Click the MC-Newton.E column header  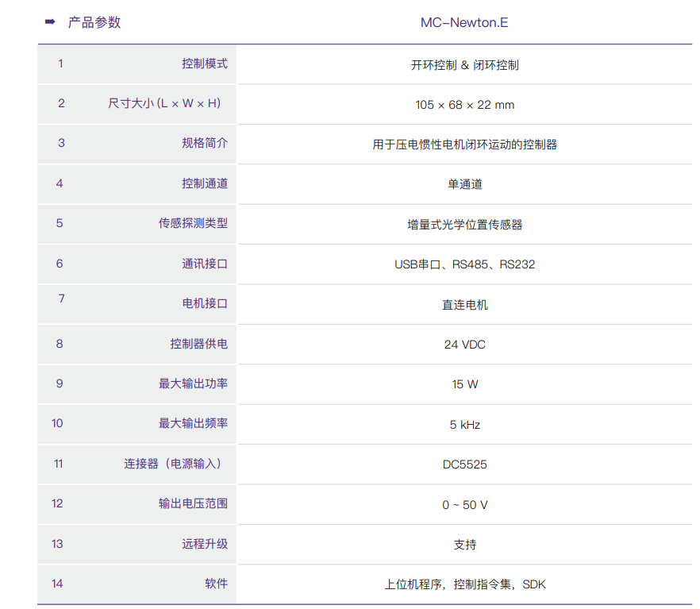(x=464, y=22)
